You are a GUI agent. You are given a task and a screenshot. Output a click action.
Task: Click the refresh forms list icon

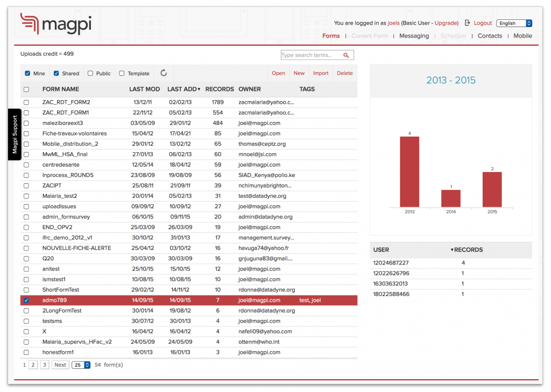point(163,73)
